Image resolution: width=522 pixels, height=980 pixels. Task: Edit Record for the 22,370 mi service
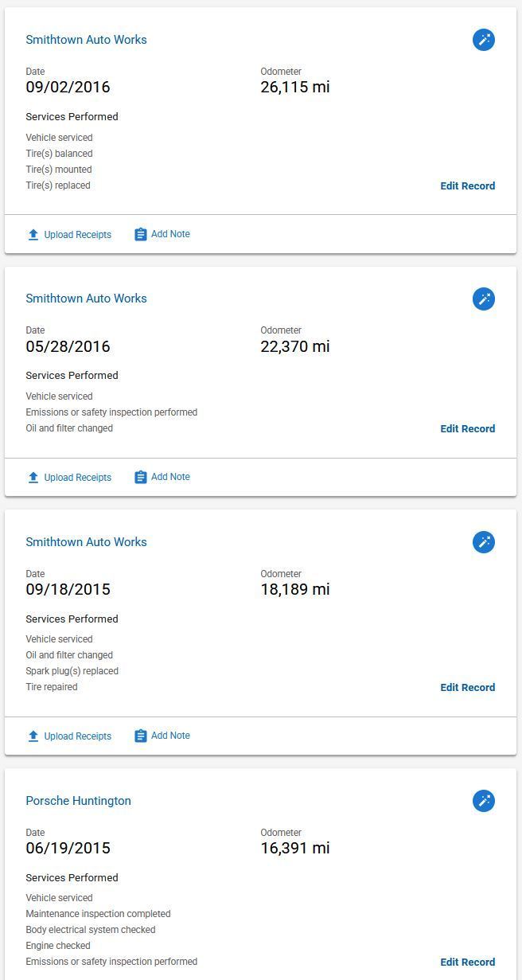467,428
